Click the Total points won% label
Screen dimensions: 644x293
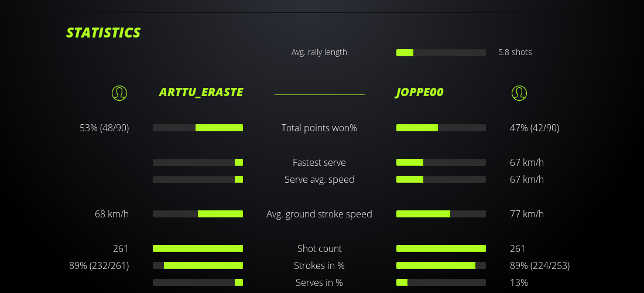(x=319, y=128)
